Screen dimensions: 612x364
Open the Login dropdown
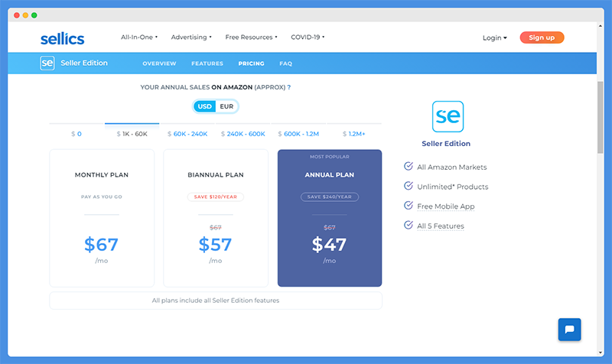tap(494, 37)
